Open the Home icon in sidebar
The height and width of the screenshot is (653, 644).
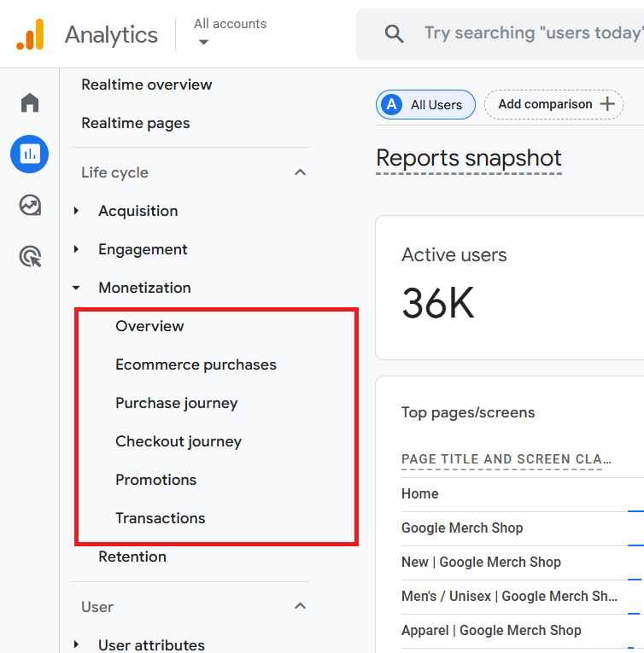[x=30, y=103]
